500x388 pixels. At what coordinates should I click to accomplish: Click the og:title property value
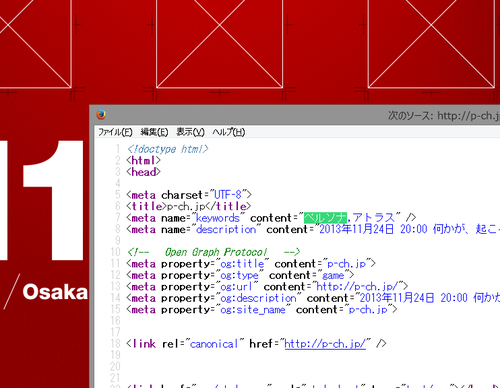coord(242,264)
